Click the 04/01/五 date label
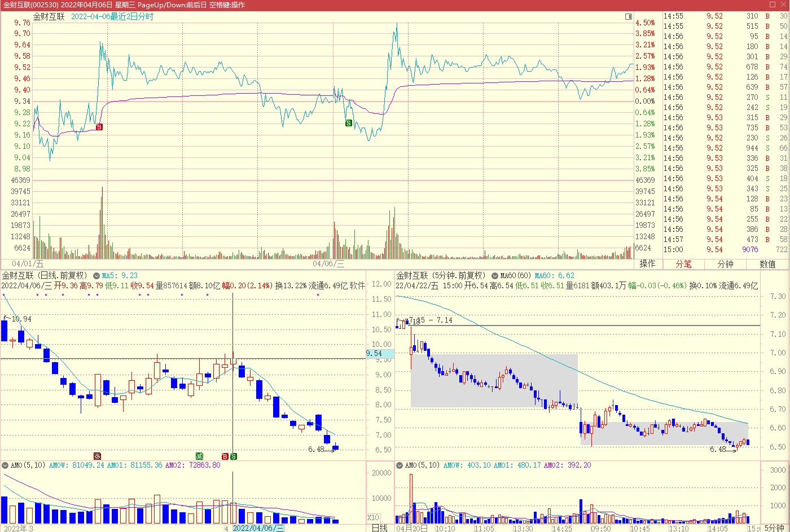Viewport: 790px width, 532px height. [x=28, y=263]
